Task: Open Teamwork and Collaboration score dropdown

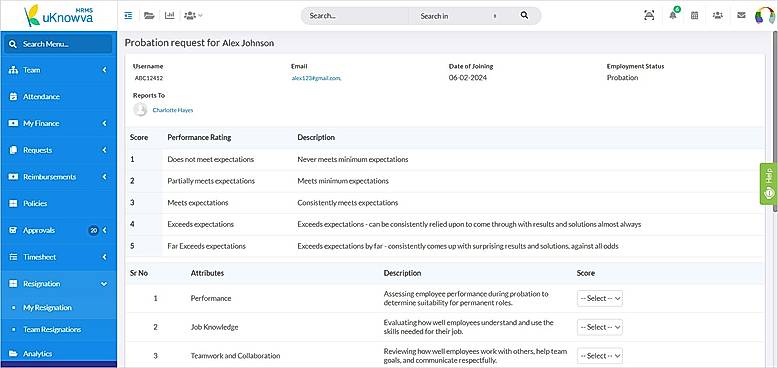Action: pos(599,356)
